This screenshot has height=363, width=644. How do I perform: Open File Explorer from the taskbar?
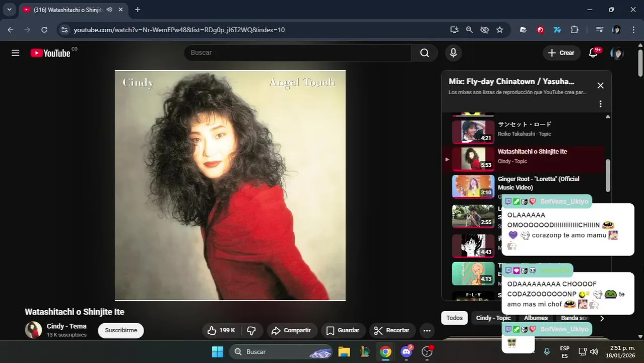[344, 352]
